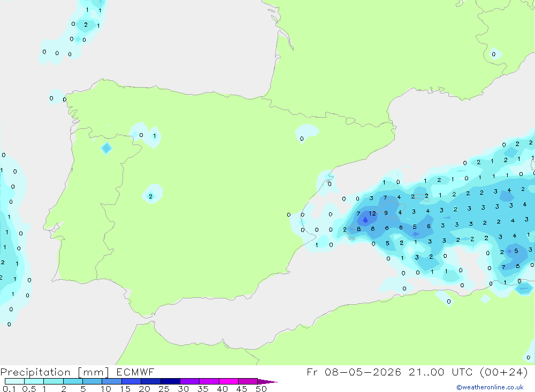Pick the 10–15 mm legend swatch

pos(112,381)
